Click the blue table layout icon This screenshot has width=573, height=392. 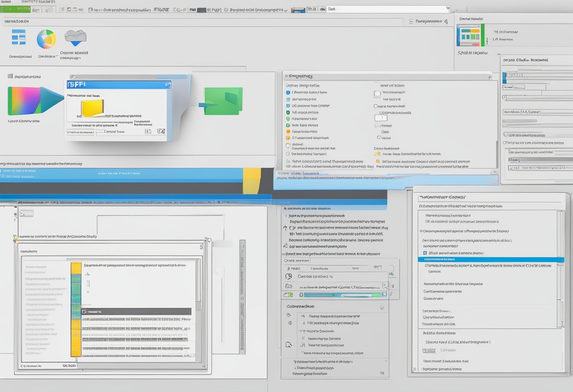tap(18, 37)
